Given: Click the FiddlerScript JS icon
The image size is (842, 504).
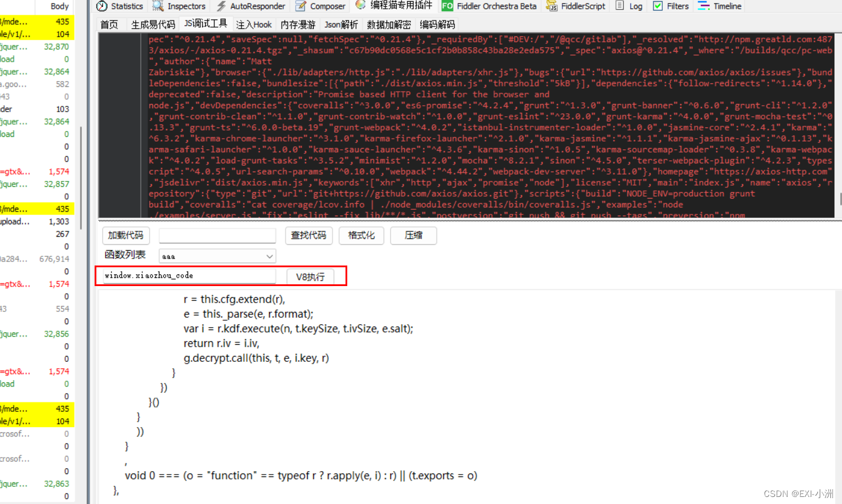Looking at the screenshot, I should click(x=551, y=6).
